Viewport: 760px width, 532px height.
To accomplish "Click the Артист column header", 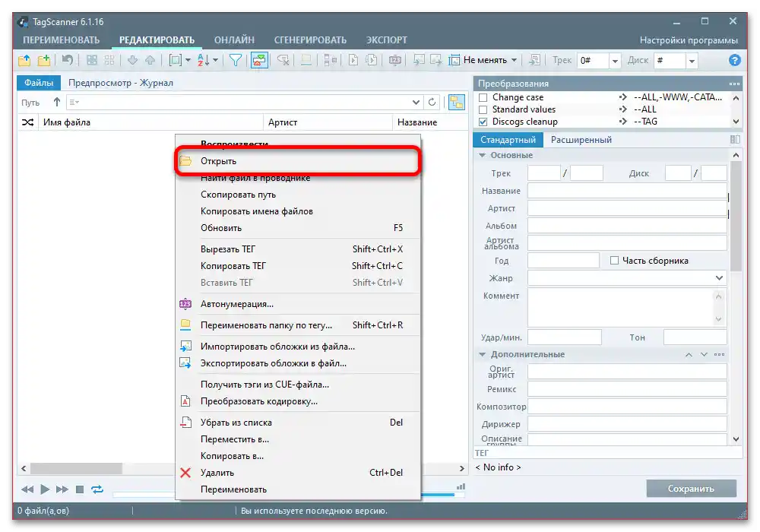I will point(328,122).
